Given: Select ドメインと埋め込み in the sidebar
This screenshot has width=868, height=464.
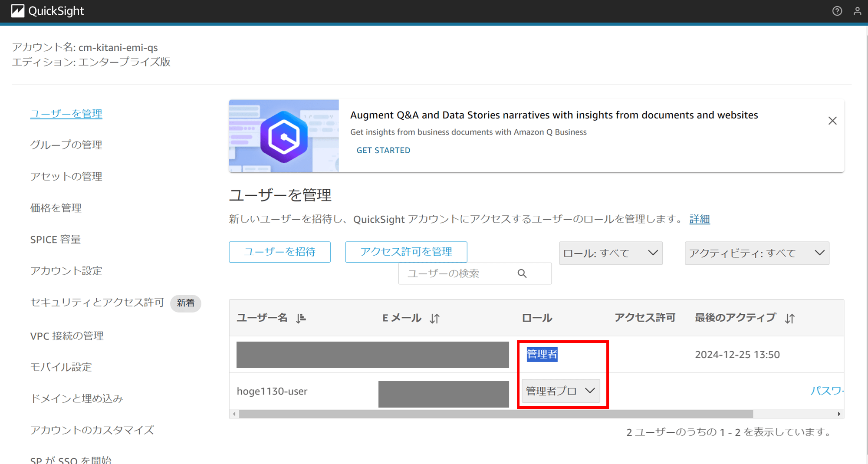Looking at the screenshot, I should click(77, 398).
